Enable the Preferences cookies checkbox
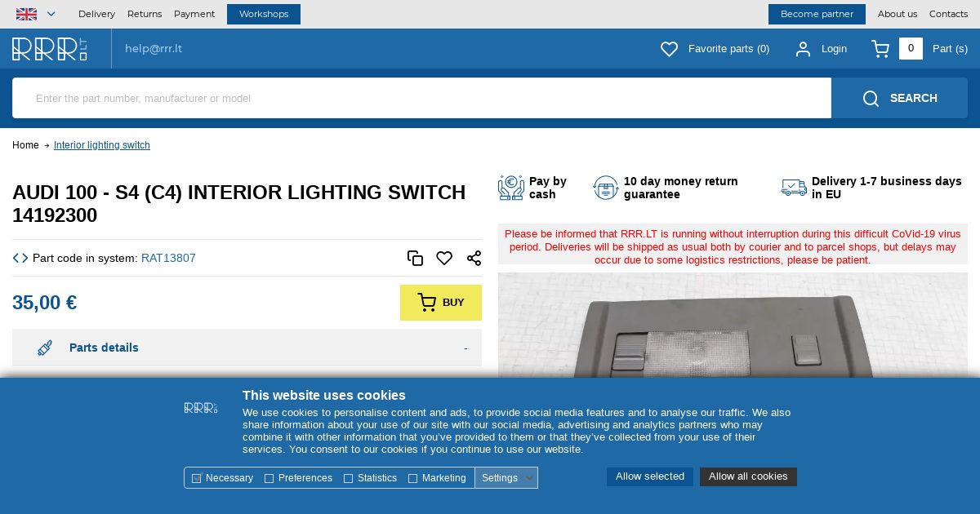980x514 pixels. [269, 478]
